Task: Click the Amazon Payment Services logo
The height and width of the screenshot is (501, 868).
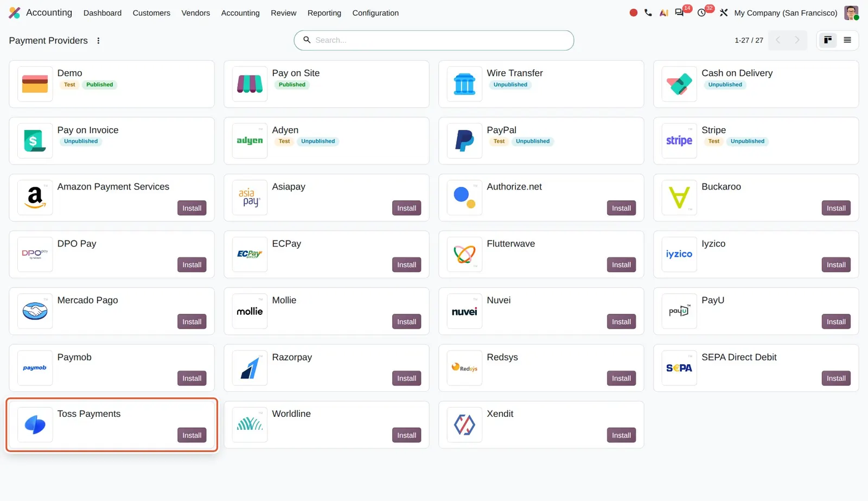Action: coord(35,198)
